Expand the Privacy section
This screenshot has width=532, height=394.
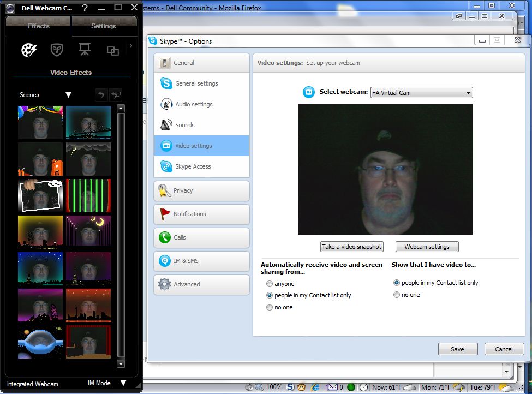pos(201,190)
